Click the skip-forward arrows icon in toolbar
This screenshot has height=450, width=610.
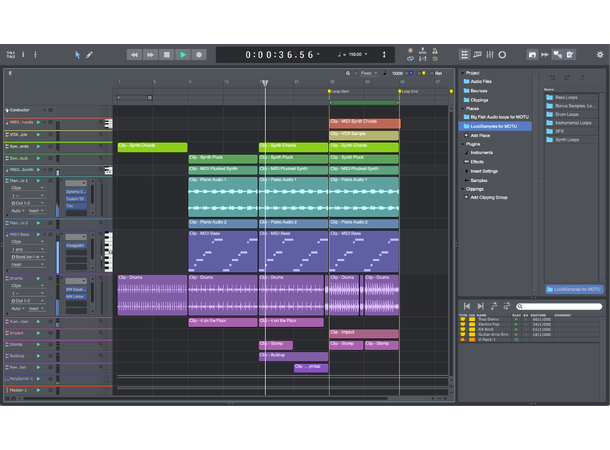tap(545, 55)
